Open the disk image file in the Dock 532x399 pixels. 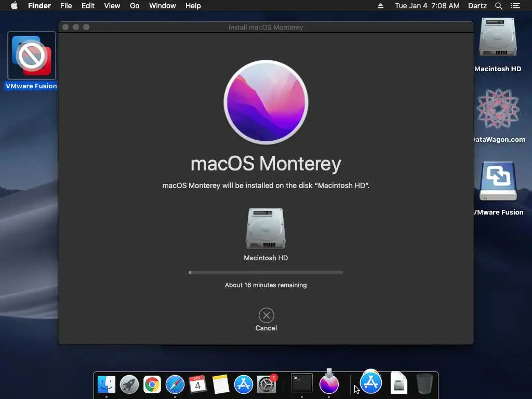click(398, 383)
